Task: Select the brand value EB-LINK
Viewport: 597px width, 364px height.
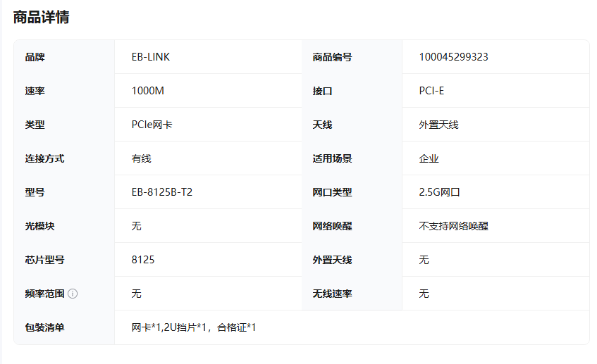Action: point(151,57)
